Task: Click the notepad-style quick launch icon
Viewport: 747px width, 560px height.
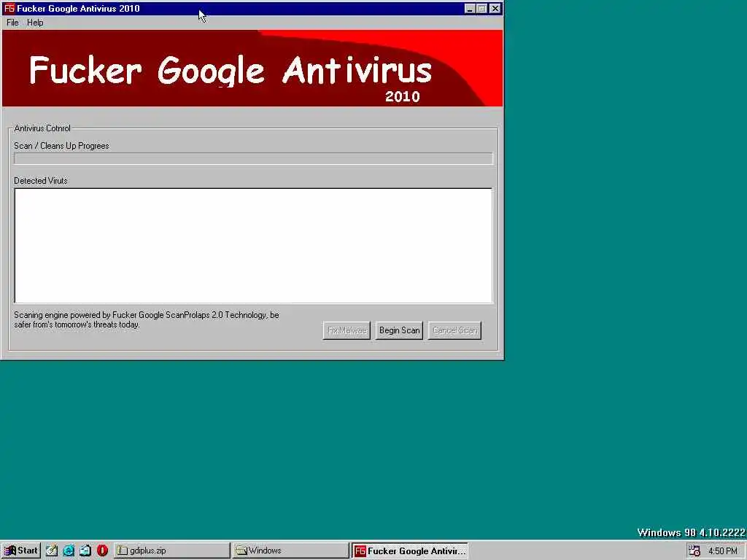Action: [x=52, y=551]
